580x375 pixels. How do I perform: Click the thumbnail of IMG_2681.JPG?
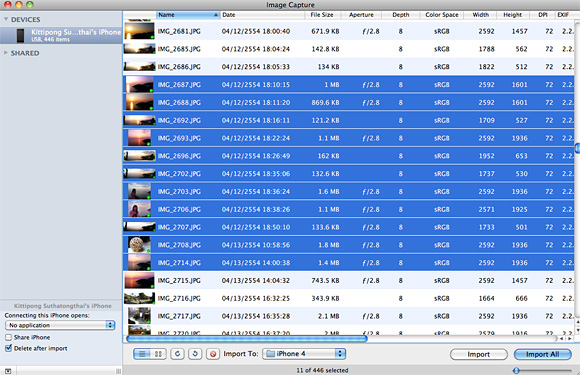(139, 31)
